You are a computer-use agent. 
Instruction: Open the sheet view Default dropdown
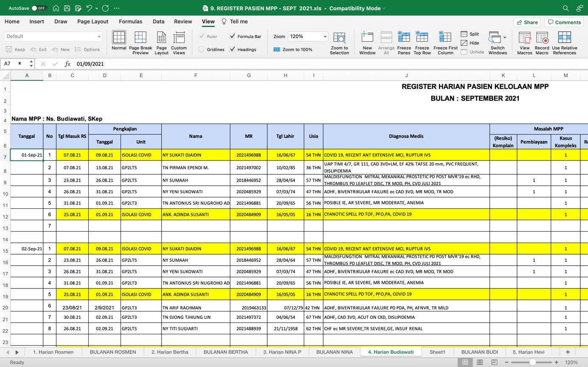coord(53,36)
